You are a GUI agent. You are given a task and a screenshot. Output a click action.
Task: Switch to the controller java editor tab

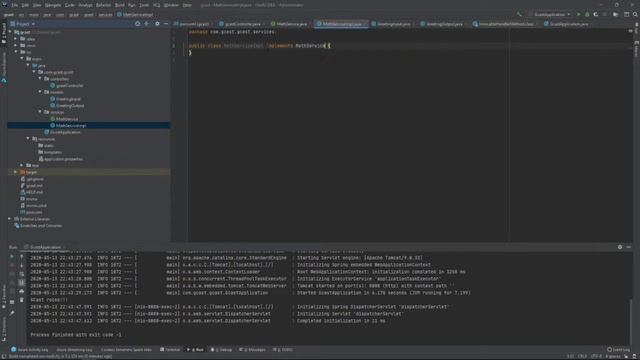point(240,24)
